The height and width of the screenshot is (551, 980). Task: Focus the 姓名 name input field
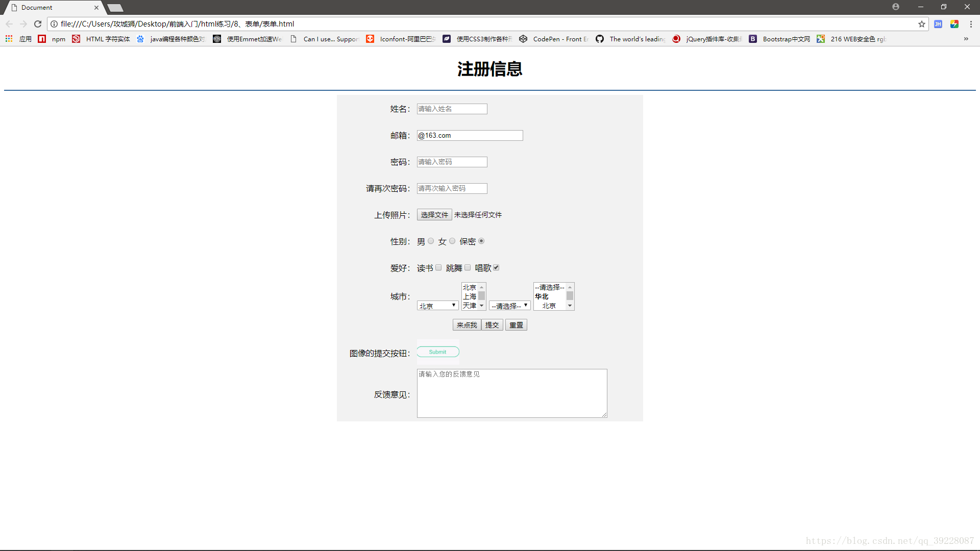coord(452,109)
